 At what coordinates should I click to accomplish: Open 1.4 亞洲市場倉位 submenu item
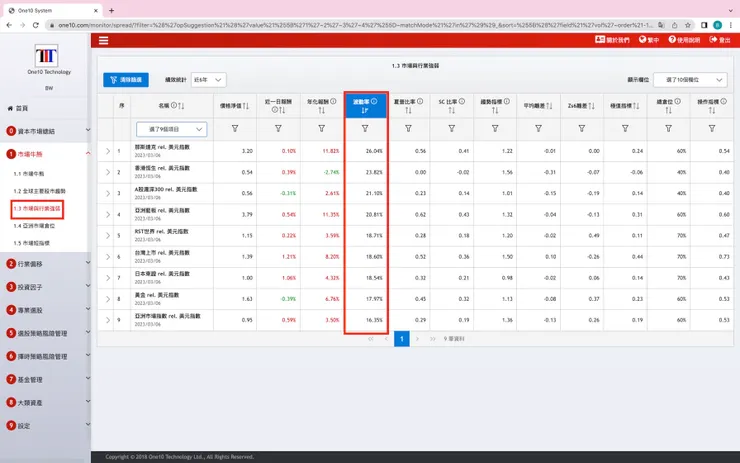(x=34, y=226)
